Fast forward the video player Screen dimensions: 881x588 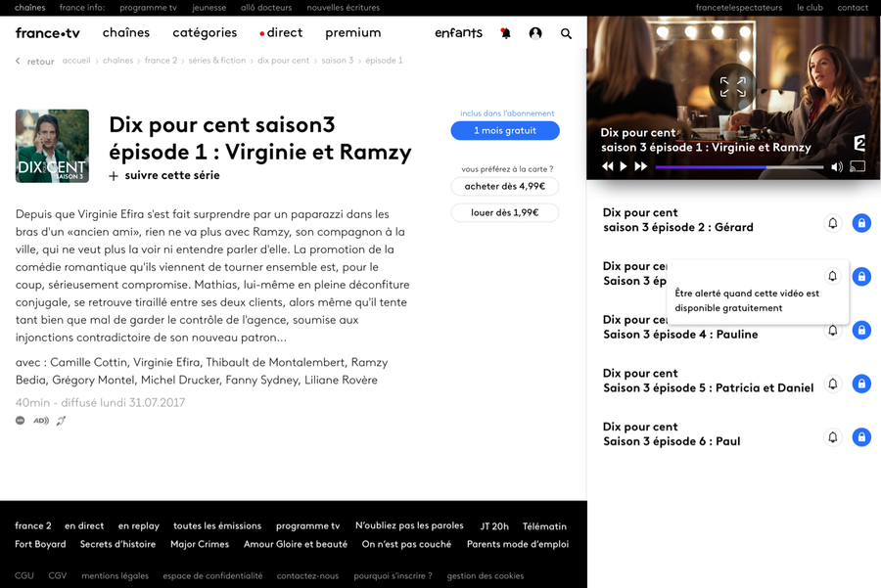pyautogui.click(x=641, y=167)
